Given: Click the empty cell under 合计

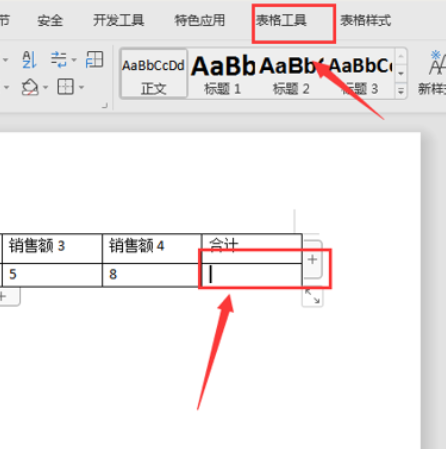Looking at the screenshot, I should tap(252, 275).
